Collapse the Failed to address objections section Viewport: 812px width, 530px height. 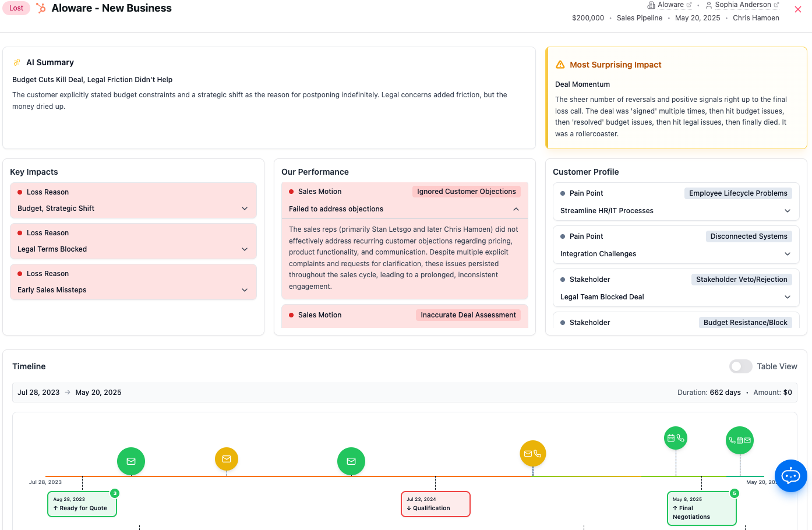516,209
